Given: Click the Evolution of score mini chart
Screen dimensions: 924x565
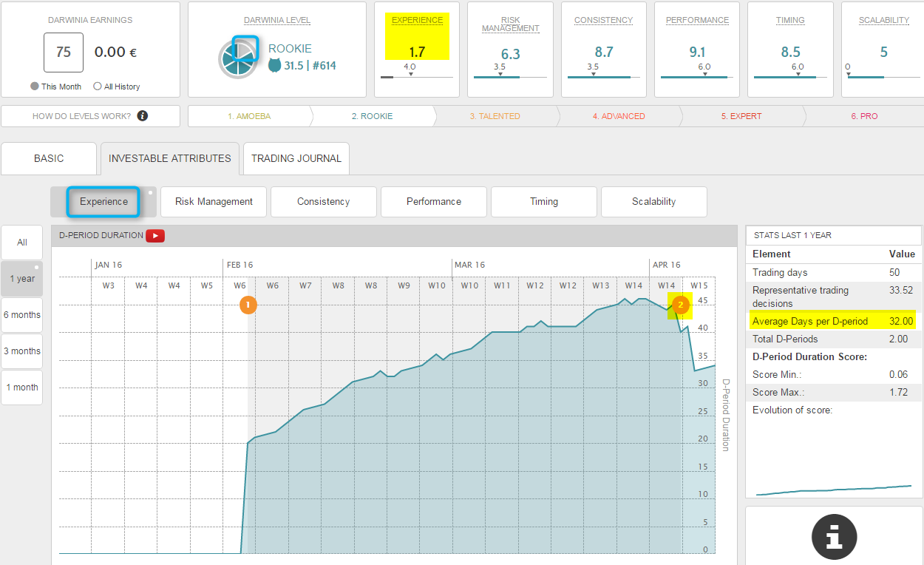Looking at the screenshot, I should (833, 490).
